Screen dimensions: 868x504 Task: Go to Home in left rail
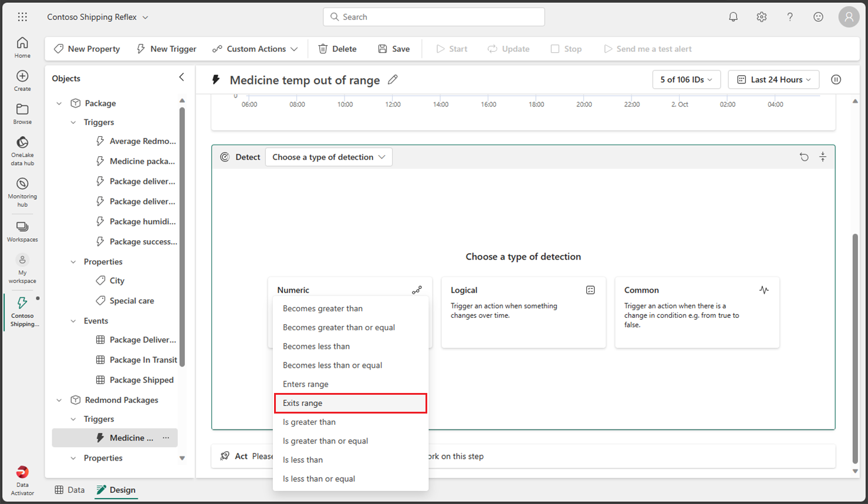pos(22,47)
